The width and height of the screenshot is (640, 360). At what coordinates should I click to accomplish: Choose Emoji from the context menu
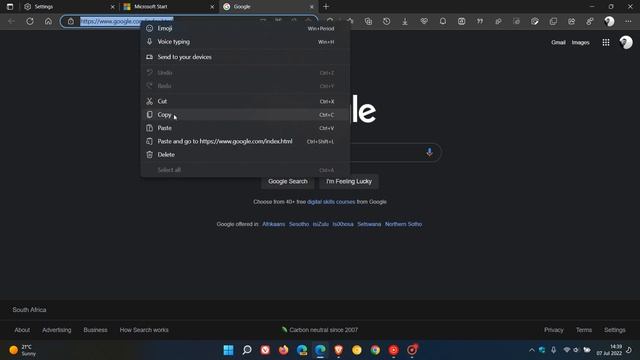(245, 28)
